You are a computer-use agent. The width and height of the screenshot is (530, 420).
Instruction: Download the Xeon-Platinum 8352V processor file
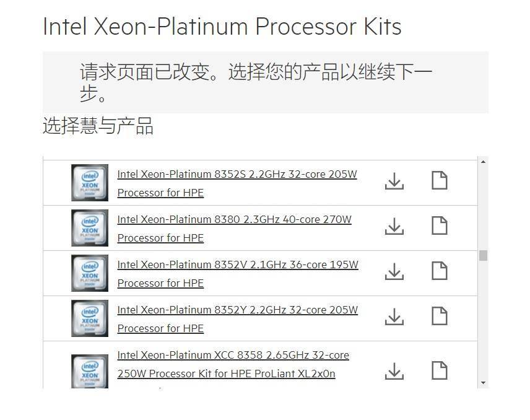point(394,271)
